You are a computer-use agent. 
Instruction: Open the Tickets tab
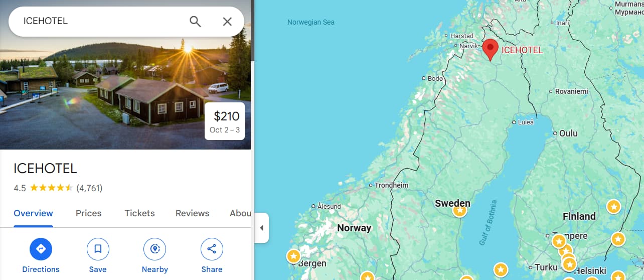139,213
